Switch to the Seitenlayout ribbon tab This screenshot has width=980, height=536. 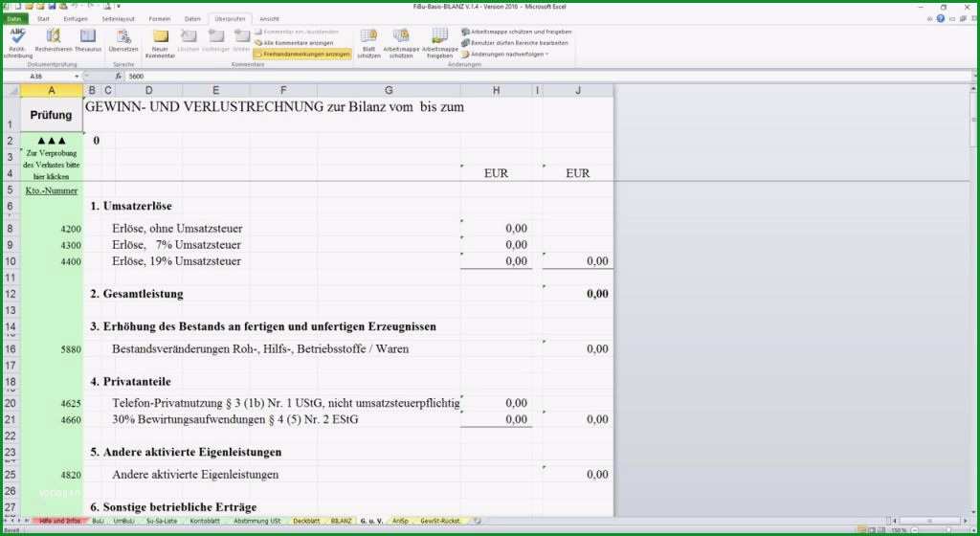click(x=118, y=19)
